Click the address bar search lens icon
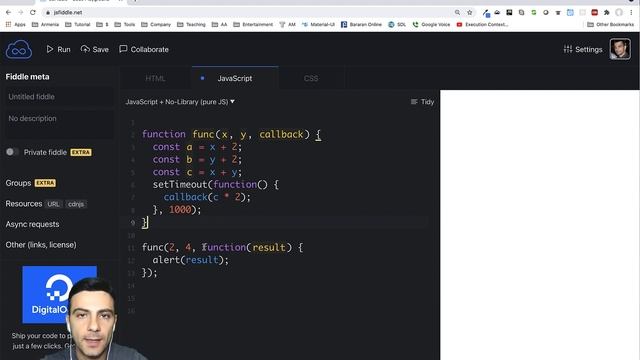Screen dimensions: 640x360 [x=457, y=13]
